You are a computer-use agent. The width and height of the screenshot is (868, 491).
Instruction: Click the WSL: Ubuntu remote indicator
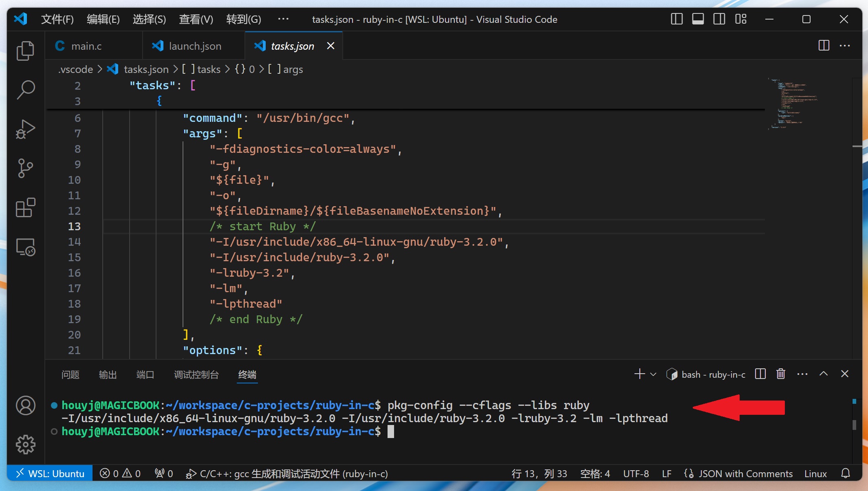[x=50, y=473]
